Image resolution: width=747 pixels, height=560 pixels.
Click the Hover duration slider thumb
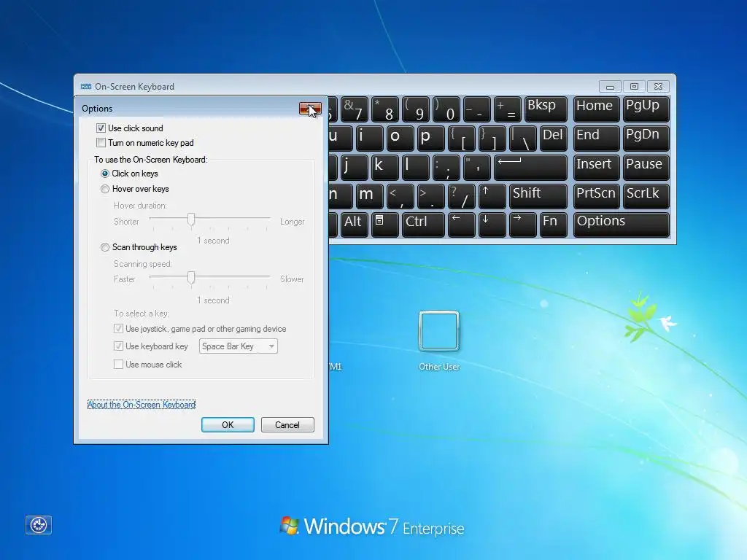191,219
